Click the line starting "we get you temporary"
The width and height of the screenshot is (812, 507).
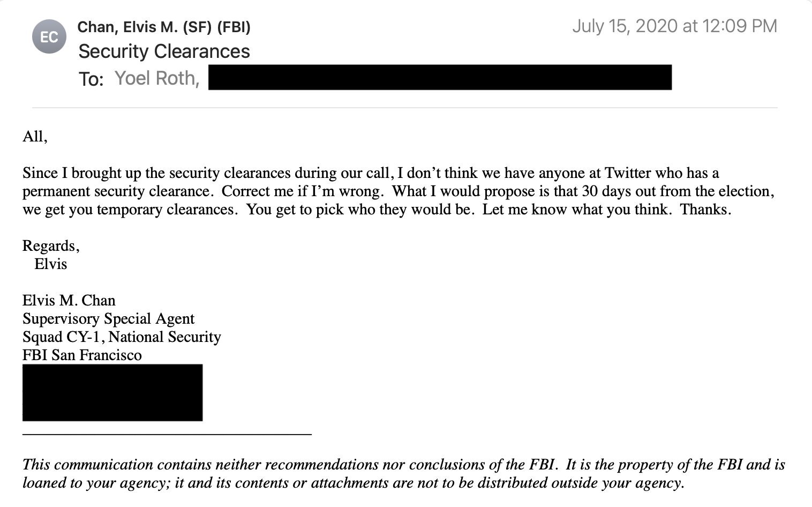click(x=376, y=210)
